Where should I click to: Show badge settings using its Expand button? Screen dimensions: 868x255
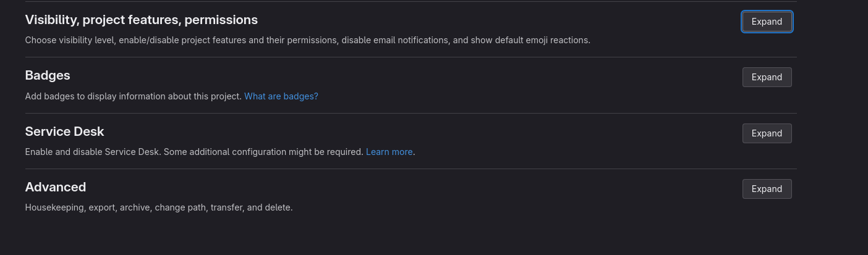[767, 77]
